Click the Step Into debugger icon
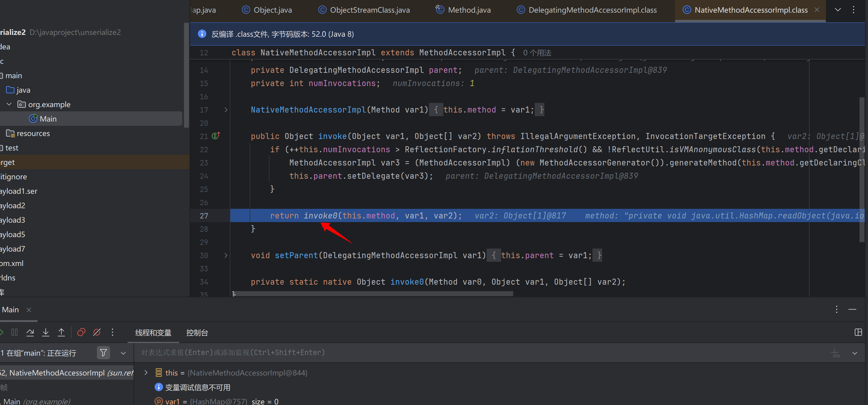The height and width of the screenshot is (405, 868). point(45,332)
